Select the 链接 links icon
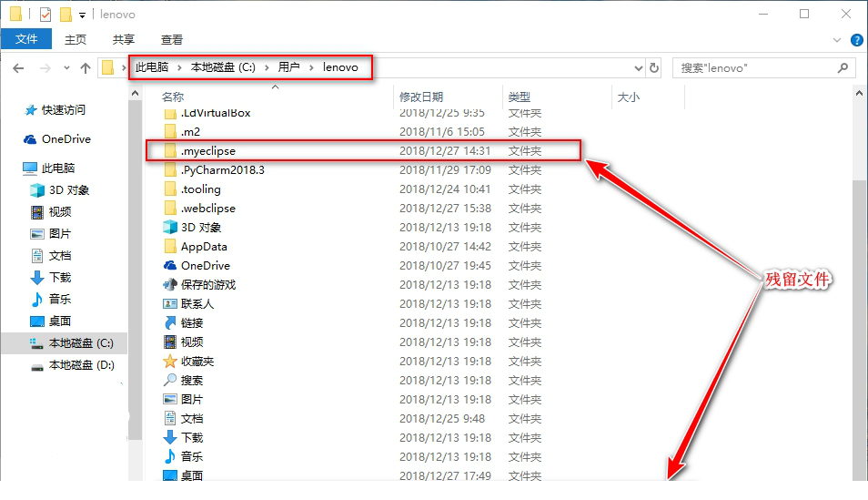This screenshot has width=868, height=500. tap(170, 322)
